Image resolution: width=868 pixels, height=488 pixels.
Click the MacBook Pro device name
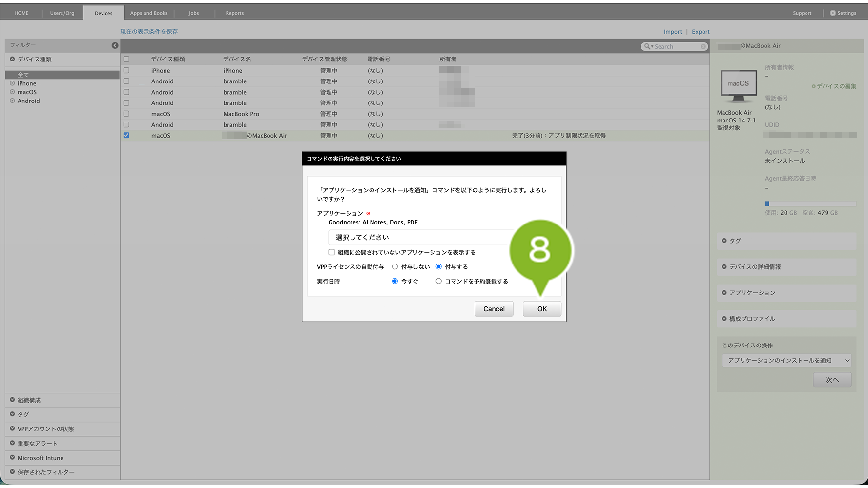241,114
